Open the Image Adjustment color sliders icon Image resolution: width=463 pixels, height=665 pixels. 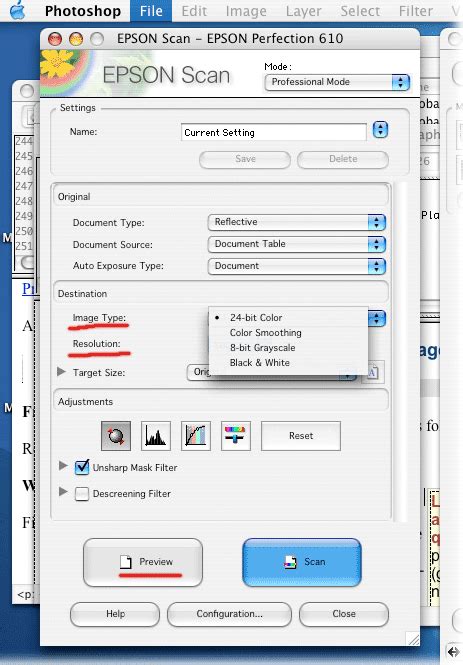point(236,436)
